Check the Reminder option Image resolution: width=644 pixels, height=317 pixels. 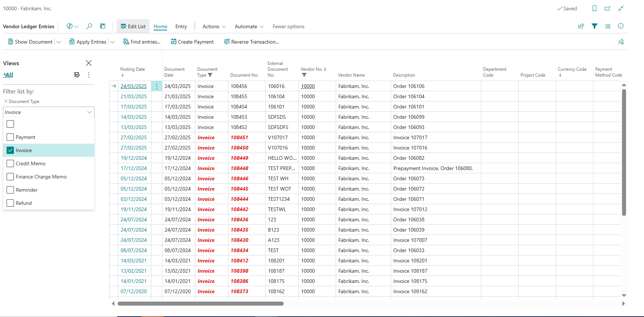tap(10, 190)
